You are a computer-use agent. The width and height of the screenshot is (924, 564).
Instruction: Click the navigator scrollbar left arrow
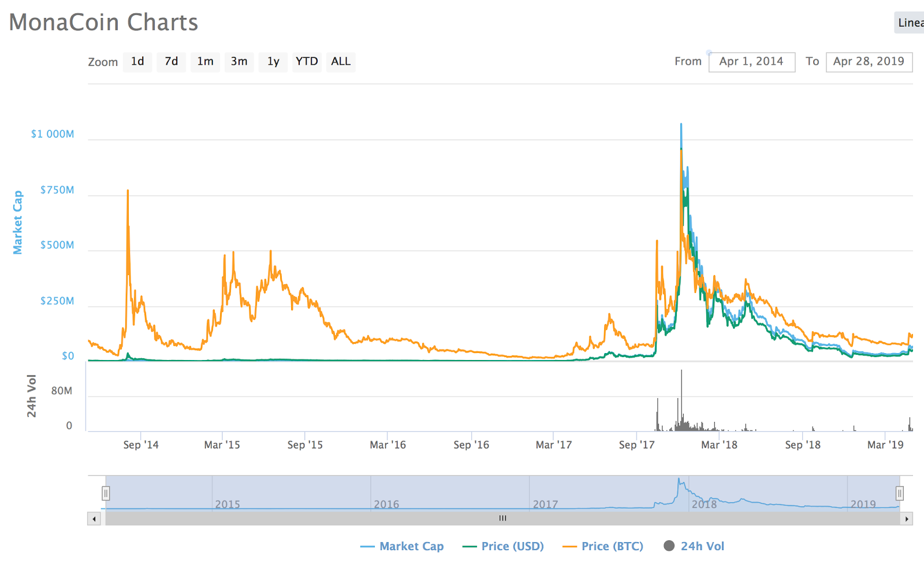coord(94,519)
